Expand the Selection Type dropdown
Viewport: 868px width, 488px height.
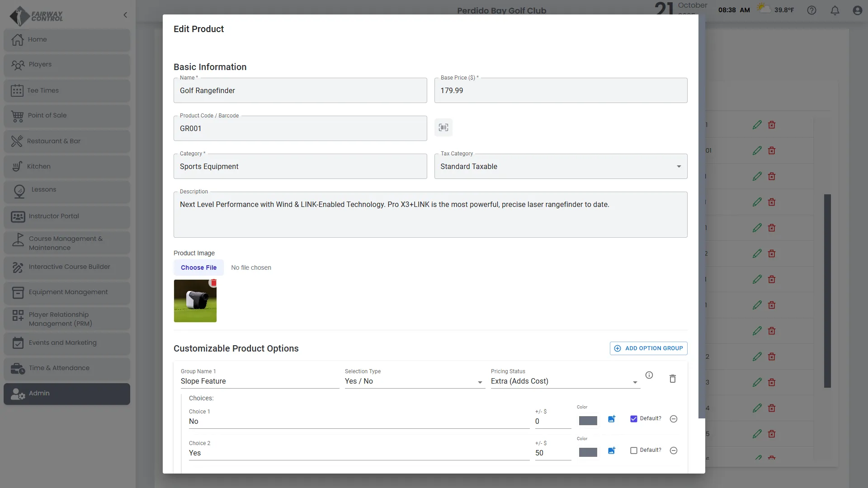coord(414,381)
